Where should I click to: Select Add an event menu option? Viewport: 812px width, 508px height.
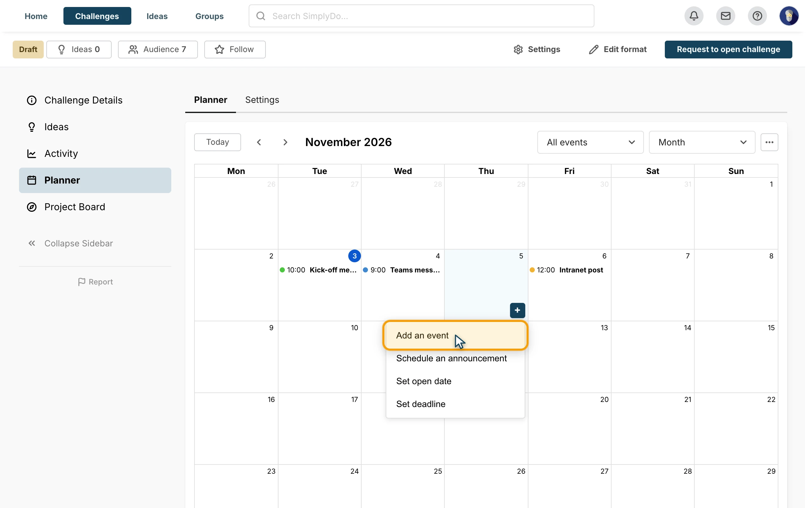tap(455, 335)
